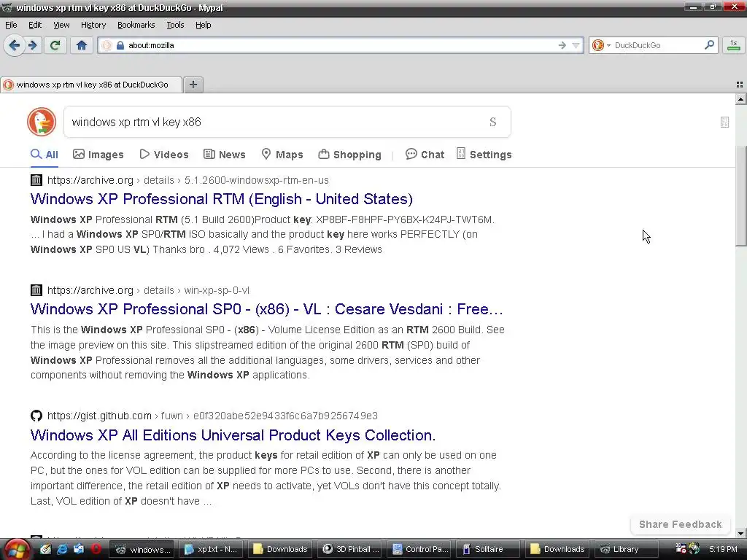Switch to Shopping results
The height and width of the screenshot is (560, 747).
click(x=349, y=155)
